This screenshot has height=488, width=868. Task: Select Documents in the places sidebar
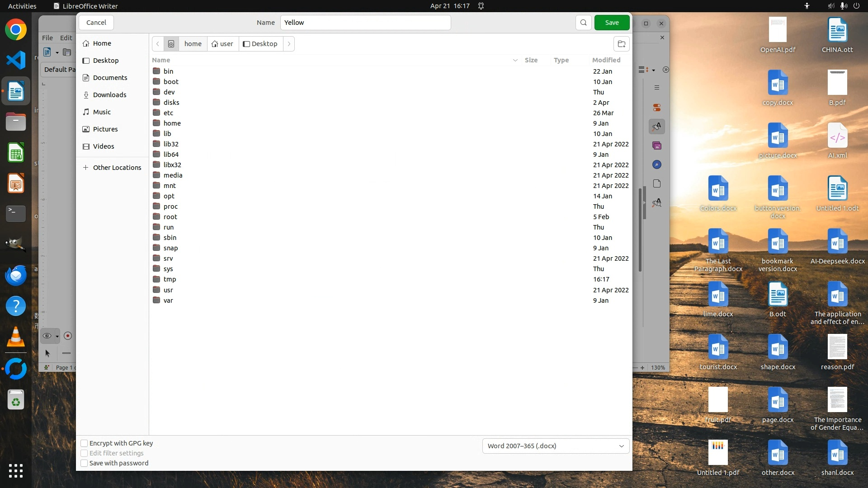tap(110, 78)
